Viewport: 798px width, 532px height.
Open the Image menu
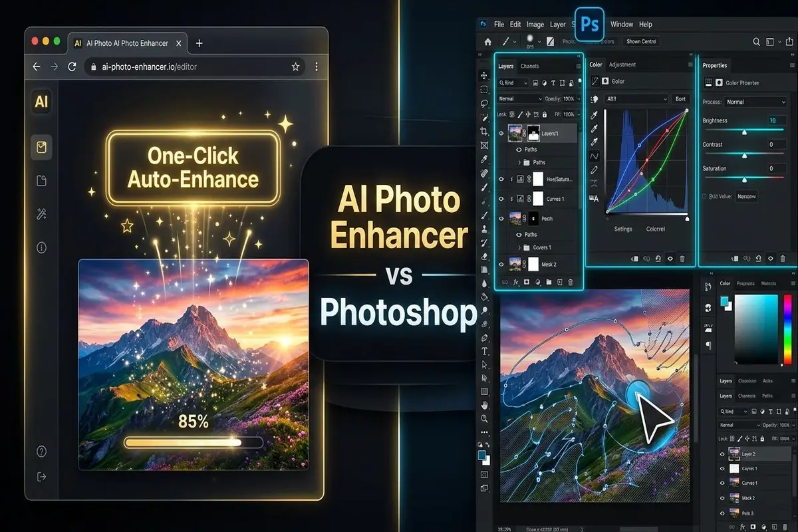535,25
